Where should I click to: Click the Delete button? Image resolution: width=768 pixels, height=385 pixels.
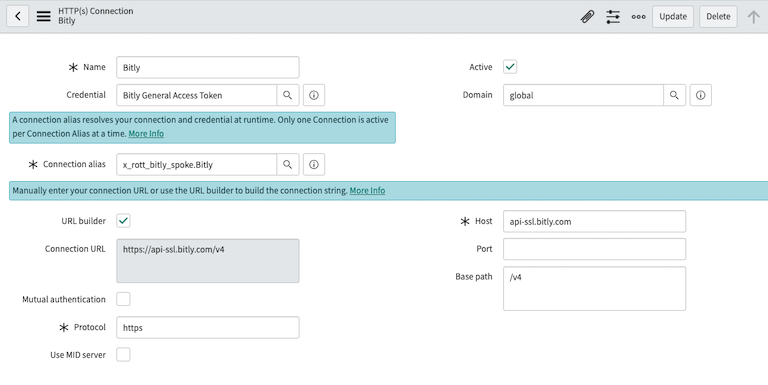point(718,17)
